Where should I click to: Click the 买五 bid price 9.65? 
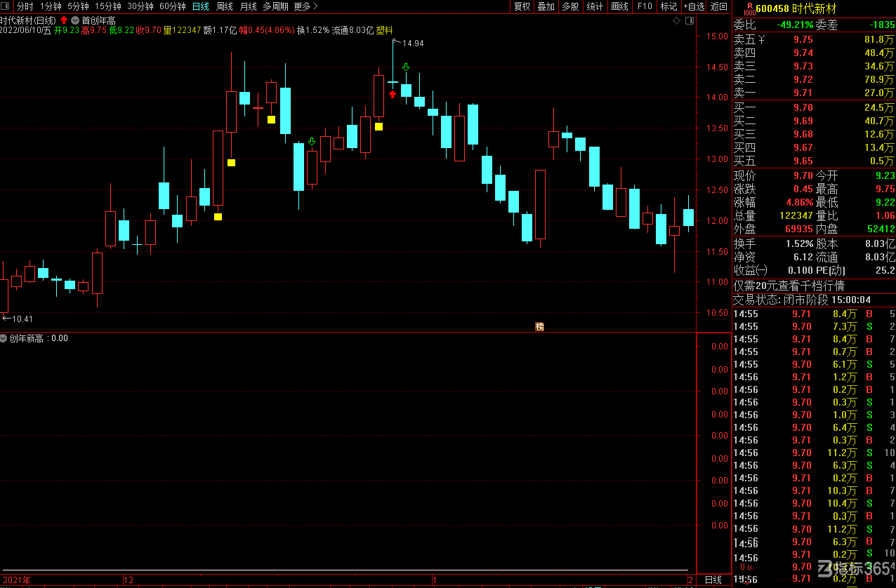[803, 161]
